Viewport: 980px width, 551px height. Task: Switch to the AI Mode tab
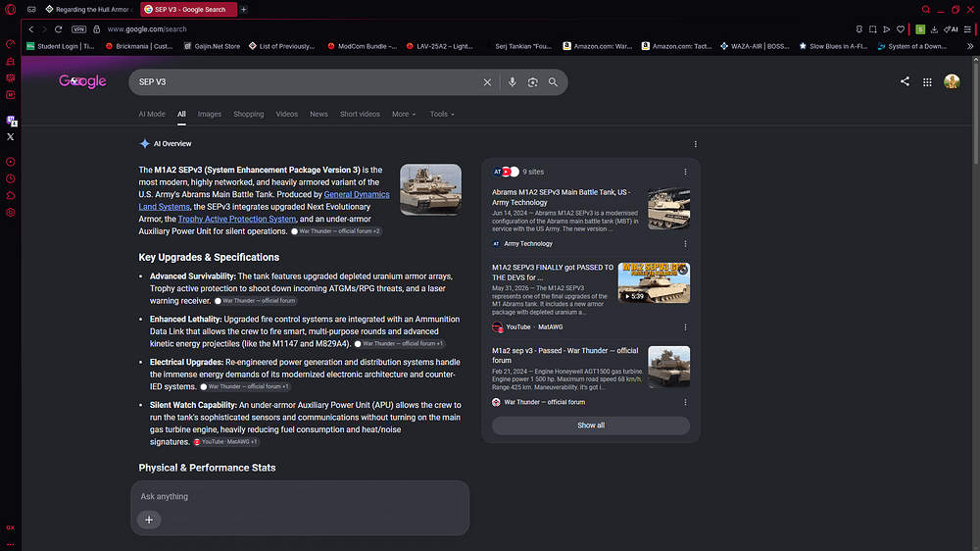coord(152,115)
